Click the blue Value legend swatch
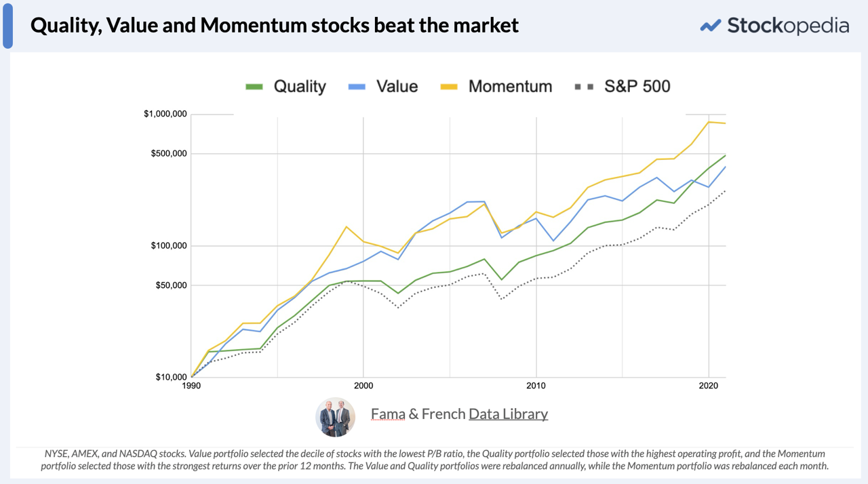Image resolution: width=868 pixels, height=484 pixels. coord(357,87)
